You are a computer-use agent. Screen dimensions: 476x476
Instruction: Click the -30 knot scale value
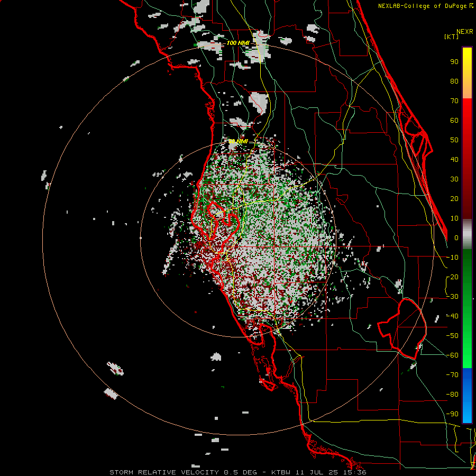coord(452,297)
